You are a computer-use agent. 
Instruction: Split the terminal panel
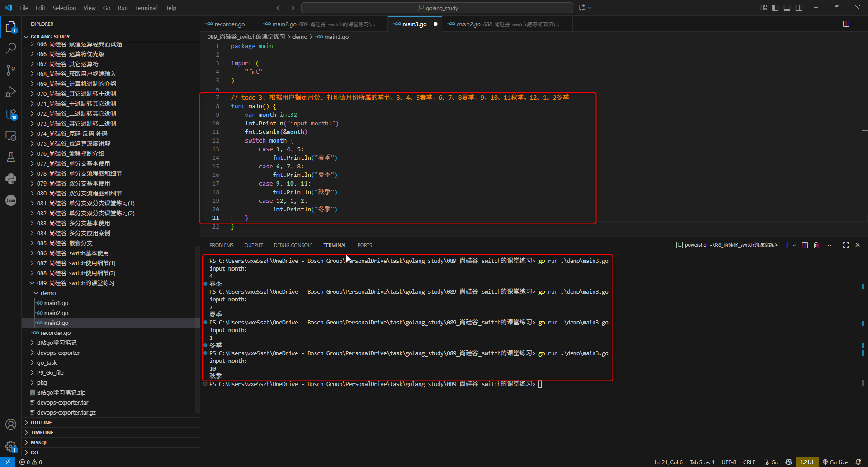[x=805, y=245]
